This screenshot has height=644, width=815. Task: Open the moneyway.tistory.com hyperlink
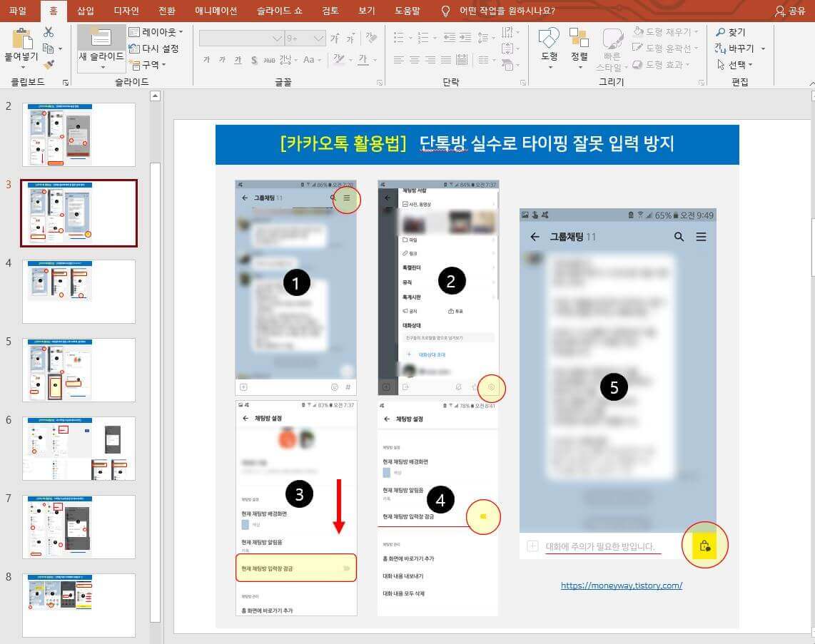pos(621,586)
